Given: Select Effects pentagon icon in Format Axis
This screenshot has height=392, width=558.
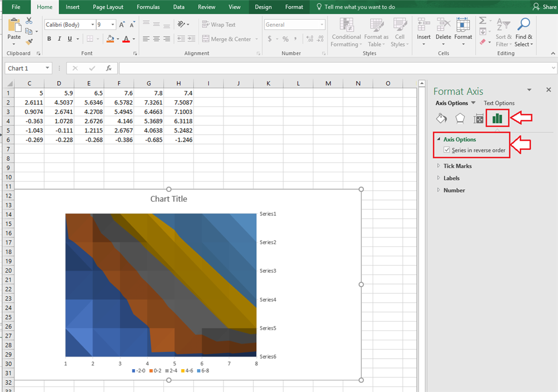Looking at the screenshot, I should (460, 118).
